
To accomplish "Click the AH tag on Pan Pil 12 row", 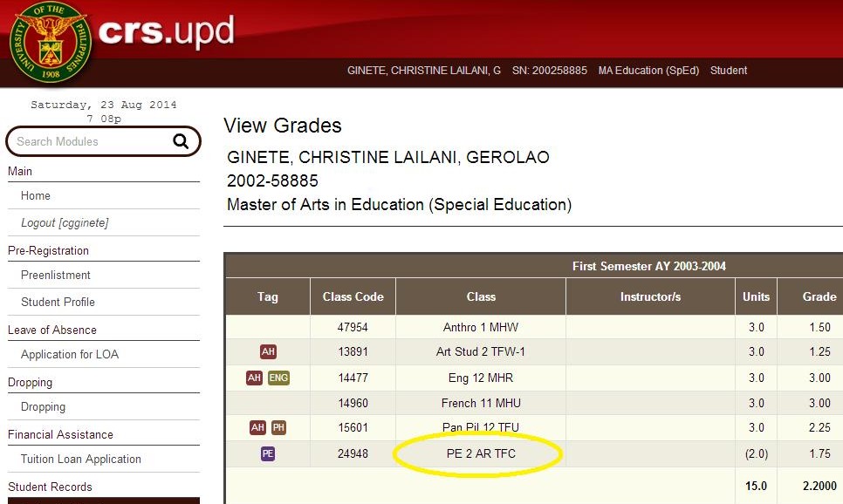I will point(257,427).
